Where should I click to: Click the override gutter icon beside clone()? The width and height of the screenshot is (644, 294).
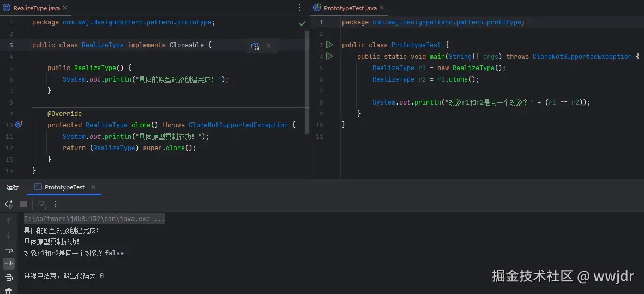click(x=19, y=124)
